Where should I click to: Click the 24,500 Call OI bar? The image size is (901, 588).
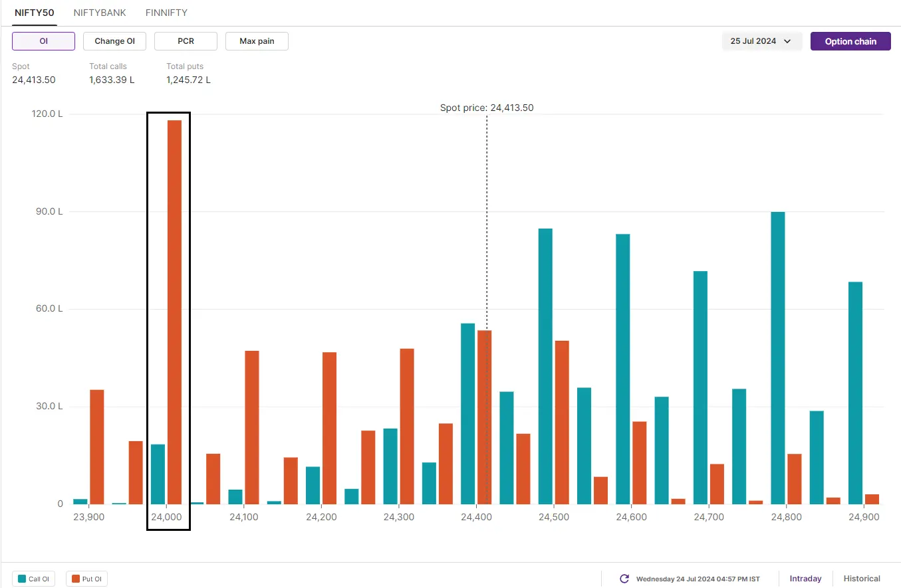coord(545,366)
